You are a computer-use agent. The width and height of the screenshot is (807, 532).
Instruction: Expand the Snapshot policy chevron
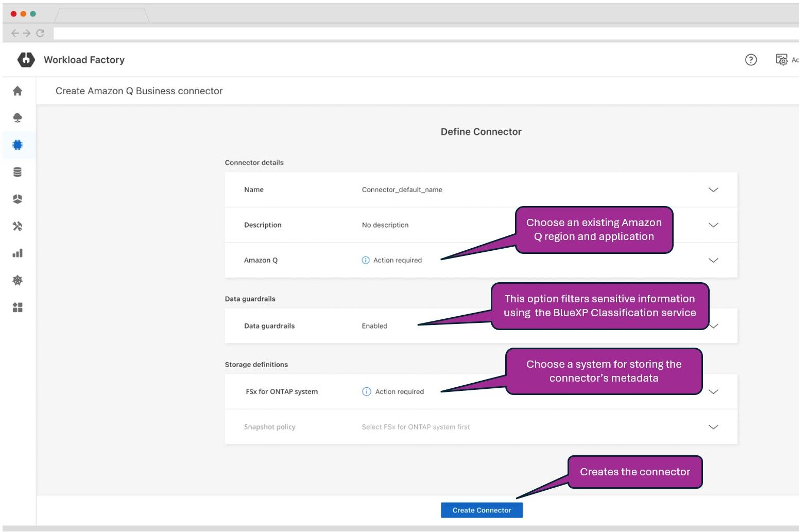713,427
